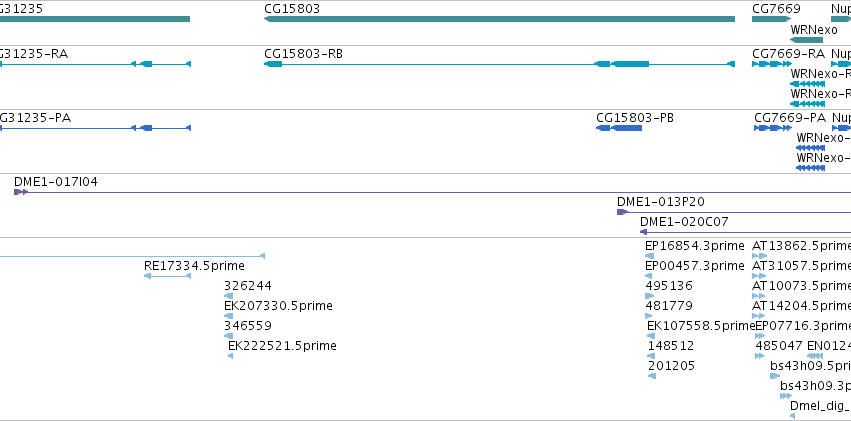The image size is (851, 421).
Task: Select the 326244 EST arrow
Action: [228, 296]
